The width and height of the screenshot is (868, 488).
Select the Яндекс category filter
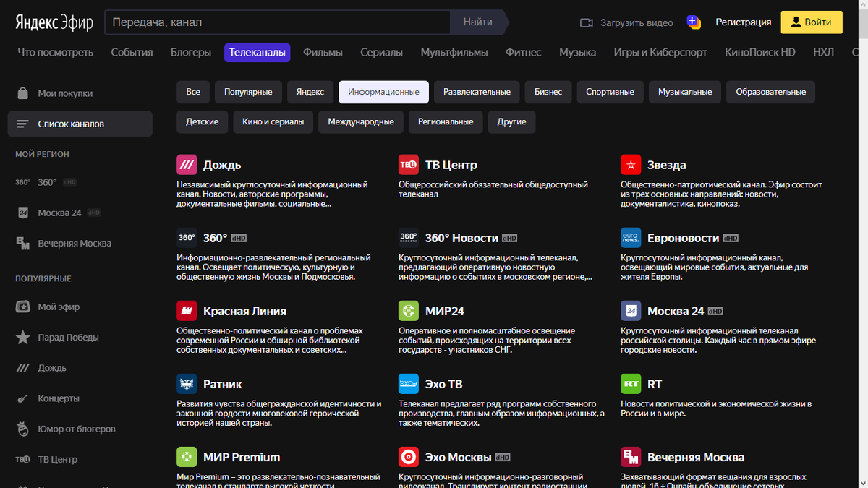310,92
